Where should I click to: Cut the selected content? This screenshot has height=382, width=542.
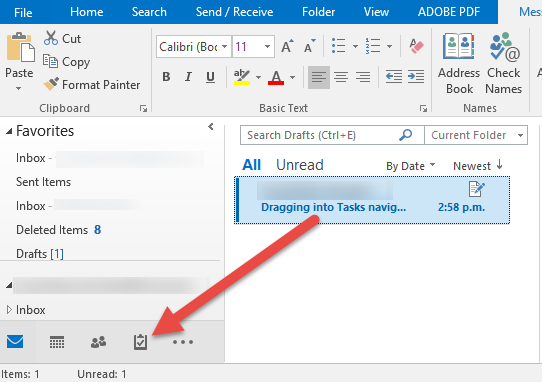(x=62, y=38)
